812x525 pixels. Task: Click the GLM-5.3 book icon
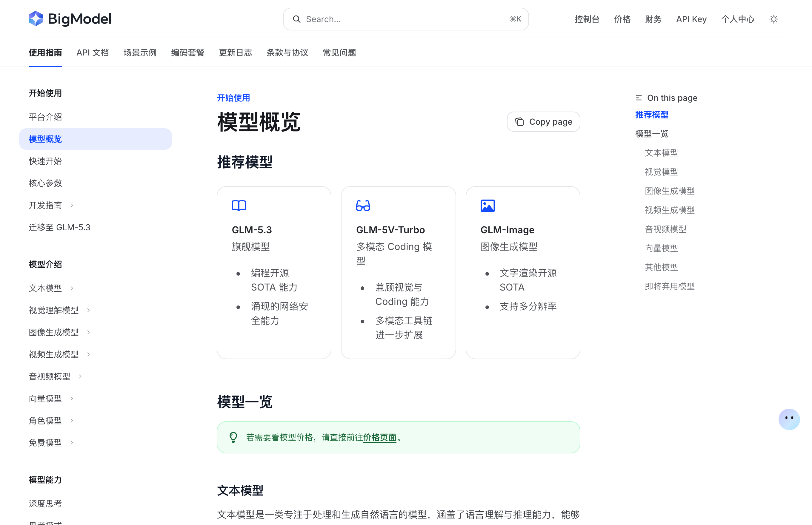point(239,206)
